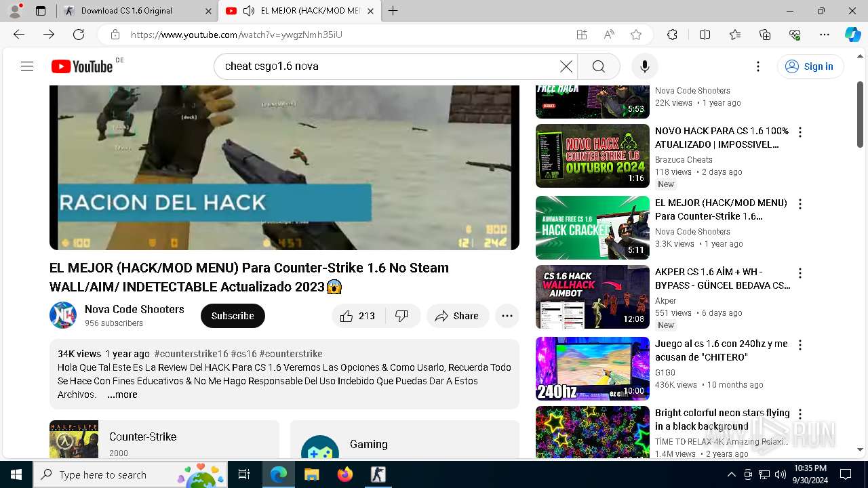Click the magnifier search button
Screen dimensions: 868x488
[x=599, y=66]
